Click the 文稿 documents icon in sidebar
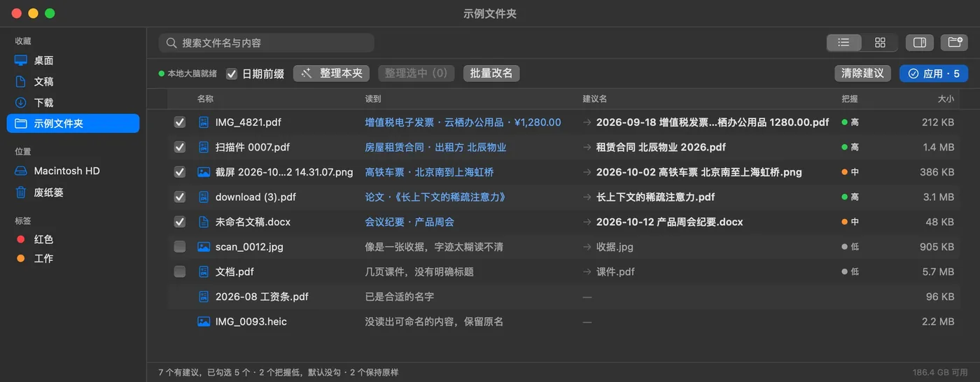Image resolution: width=980 pixels, height=382 pixels. tap(21, 82)
